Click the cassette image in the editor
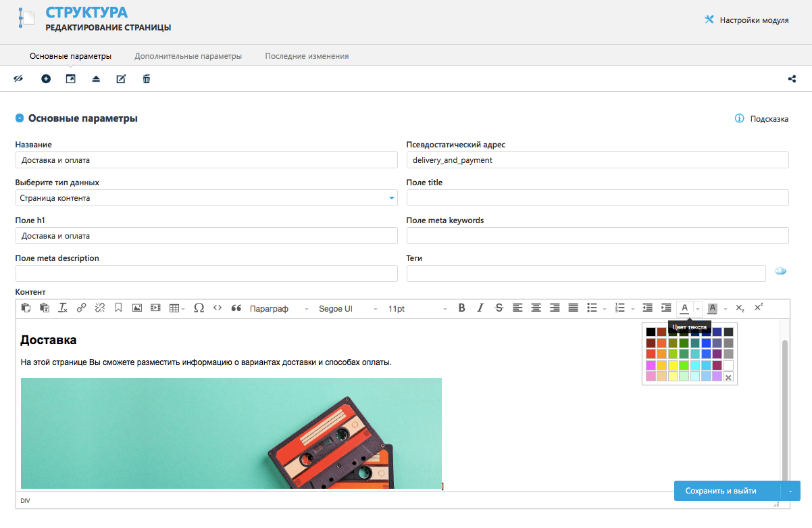 coord(231,433)
